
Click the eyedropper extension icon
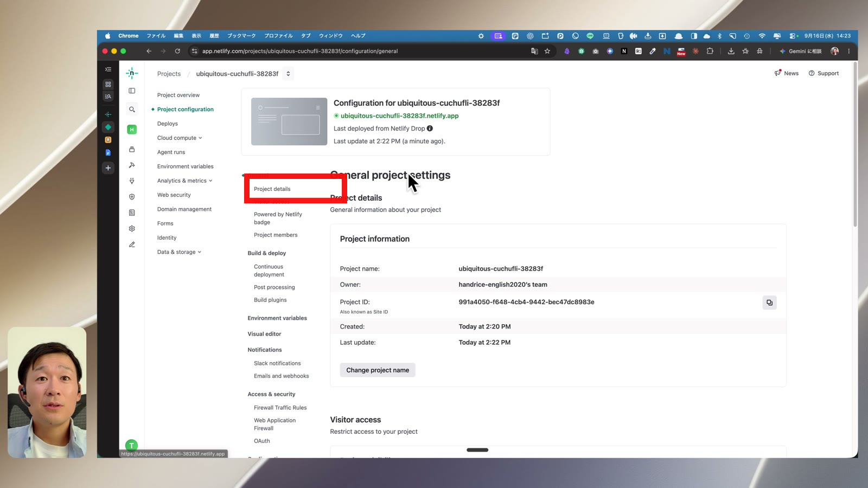(653, 51)
